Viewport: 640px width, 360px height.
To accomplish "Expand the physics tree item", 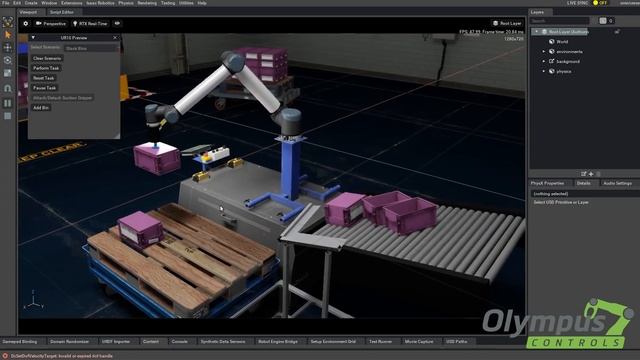I will (544, 71).
